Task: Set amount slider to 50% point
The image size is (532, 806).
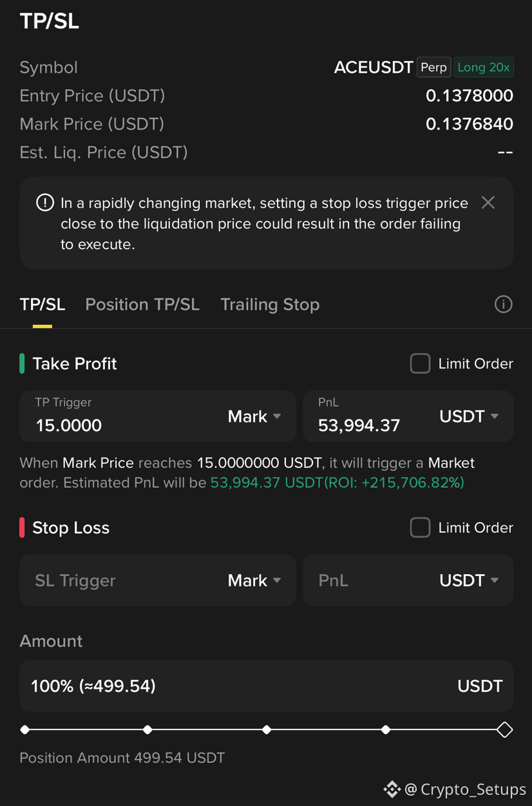Action: [x=267, y=730]
